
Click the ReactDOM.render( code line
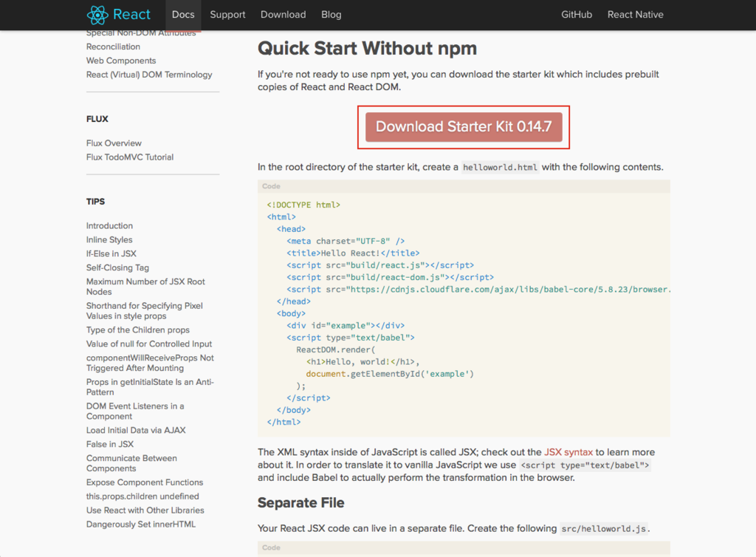click(336, 349)
